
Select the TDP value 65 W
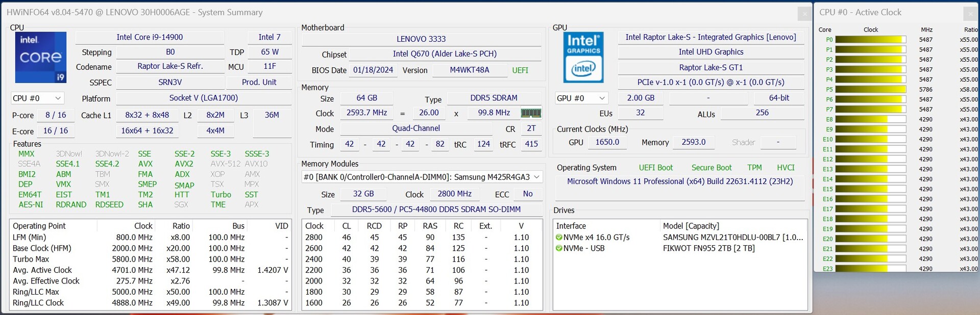coord(269,52)
